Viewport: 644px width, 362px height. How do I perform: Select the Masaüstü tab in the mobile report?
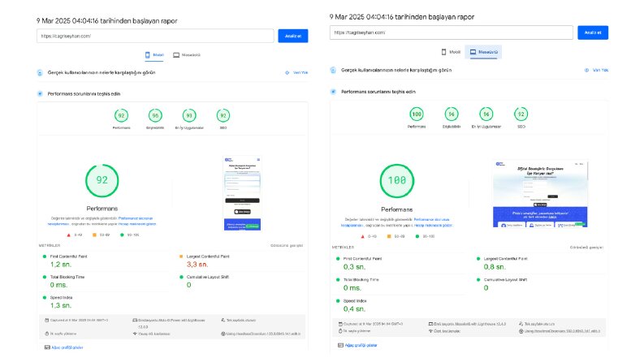[187, 55]
